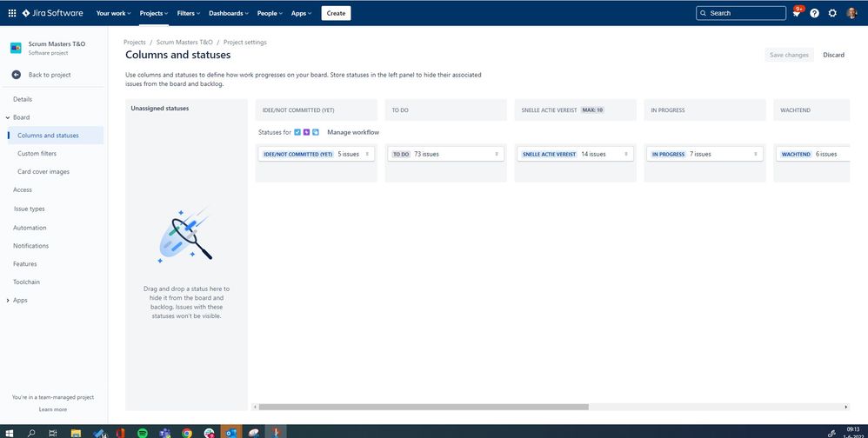Open the help question mark icon

814,13
